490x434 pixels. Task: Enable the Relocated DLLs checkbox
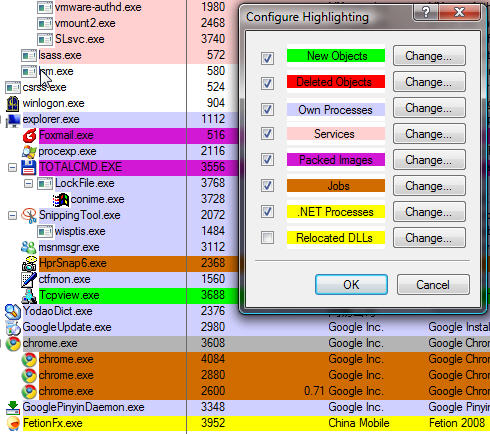pyautogui.click(x=267, y=238)
